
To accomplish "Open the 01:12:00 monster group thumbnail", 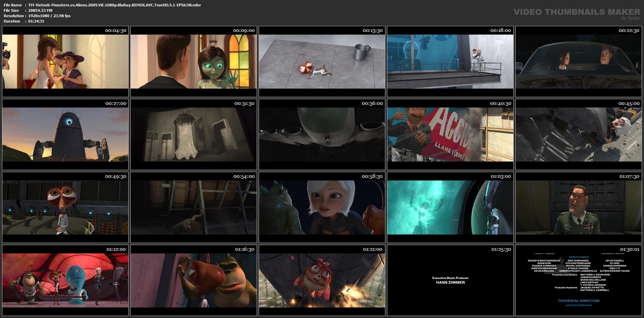I will coord(65,280).
